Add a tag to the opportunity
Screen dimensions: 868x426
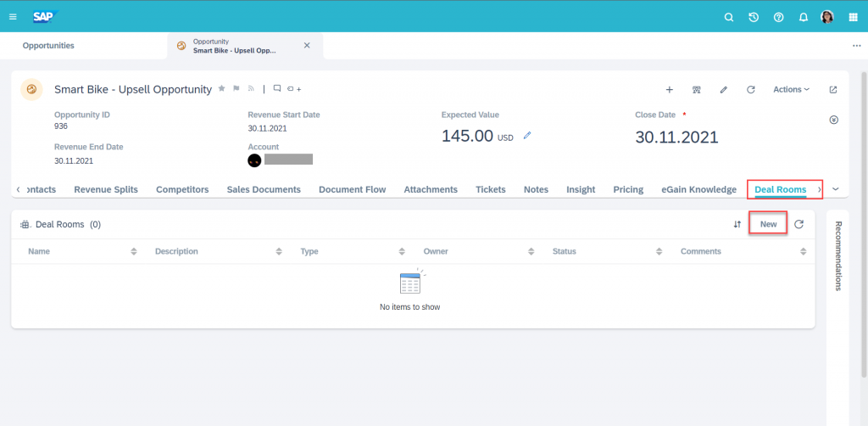[x=294, y=88]
